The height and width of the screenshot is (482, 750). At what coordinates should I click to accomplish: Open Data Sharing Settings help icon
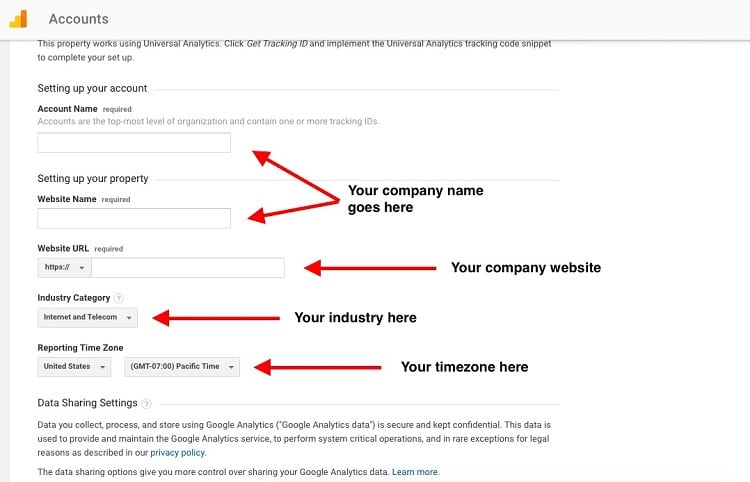pyautogui.click(x=146, y=404)
